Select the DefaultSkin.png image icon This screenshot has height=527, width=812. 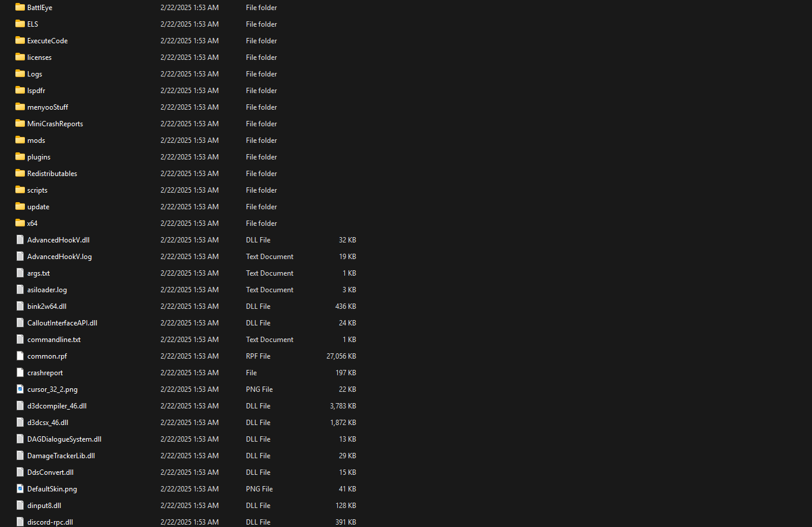(x=20, y=489)
